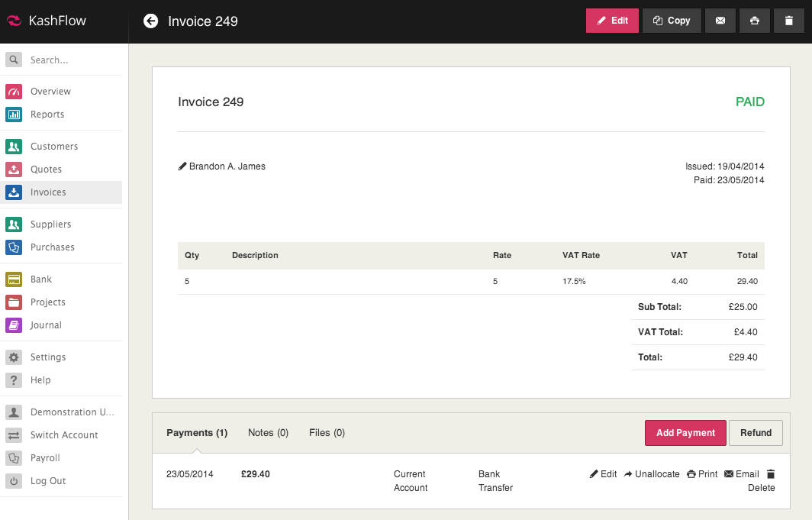Screen dimensions: 812x520
Task: Copy the invoice with the Copy button
Action: [672, 21]
